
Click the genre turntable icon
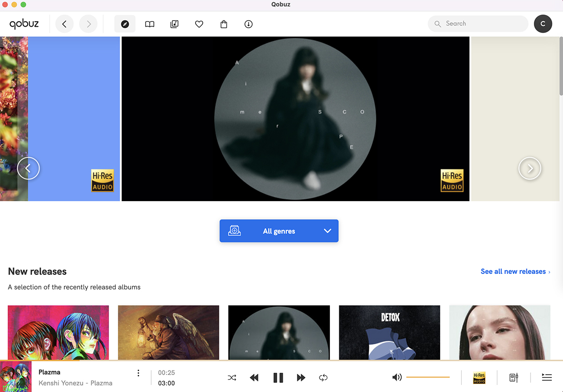(x=234, y=231)
